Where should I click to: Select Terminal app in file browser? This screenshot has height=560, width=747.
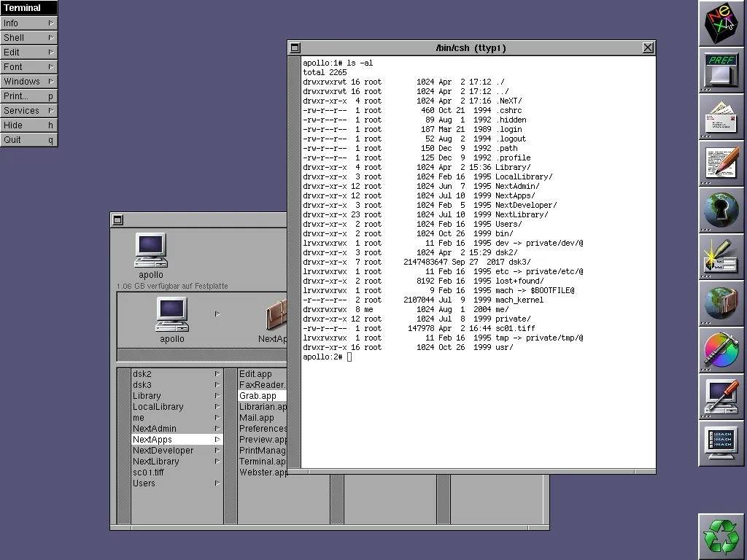pyautogui.click(x=262, y=462)
